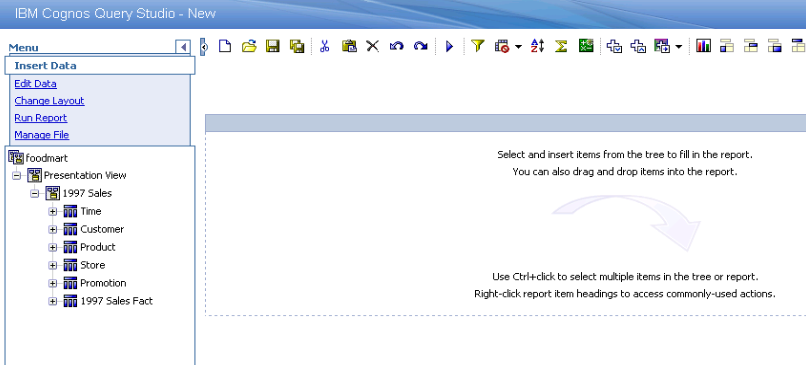Select the 1997 Sales Fact item
806x365 pixels.
(117, 301)
